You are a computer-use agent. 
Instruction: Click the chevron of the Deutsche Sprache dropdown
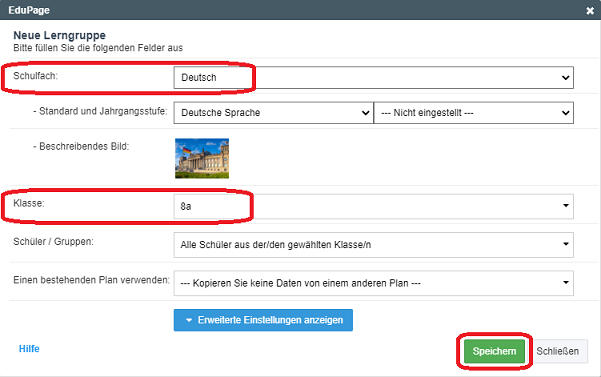(x=365, y=113)
